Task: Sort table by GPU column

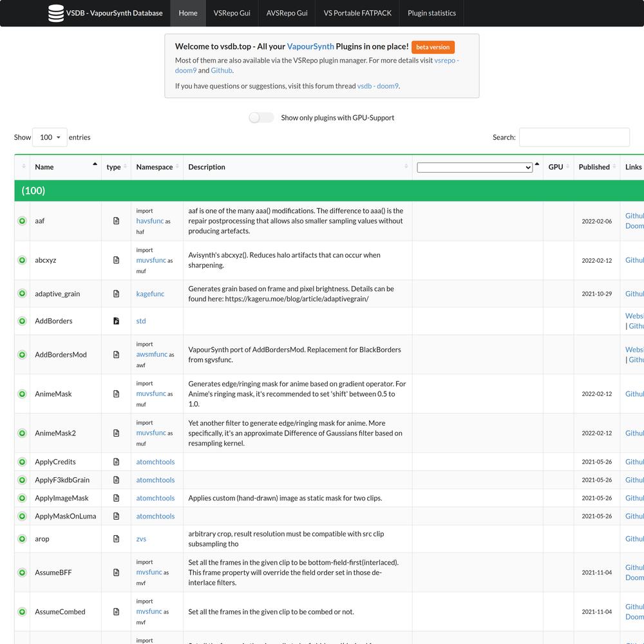Action: (x=558, y=167)
